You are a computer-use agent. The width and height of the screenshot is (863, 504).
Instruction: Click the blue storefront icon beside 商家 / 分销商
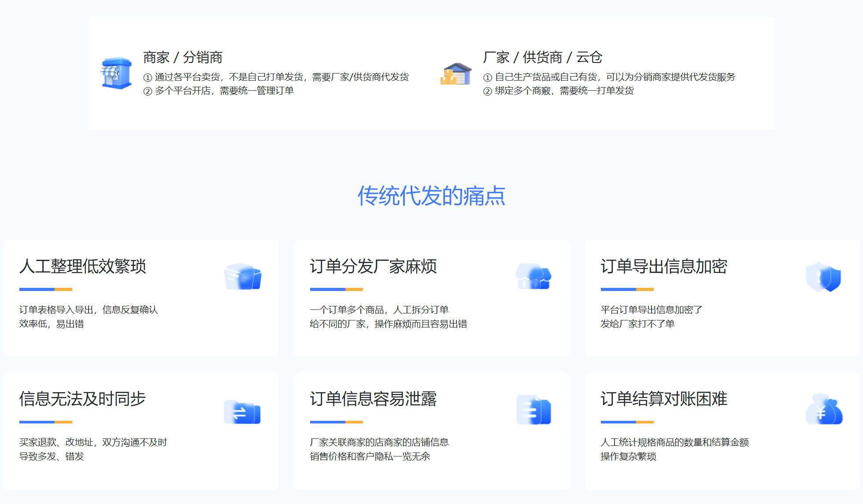point(116,73)
